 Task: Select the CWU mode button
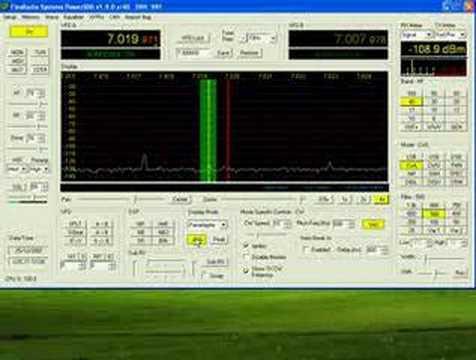pos(434,165)
